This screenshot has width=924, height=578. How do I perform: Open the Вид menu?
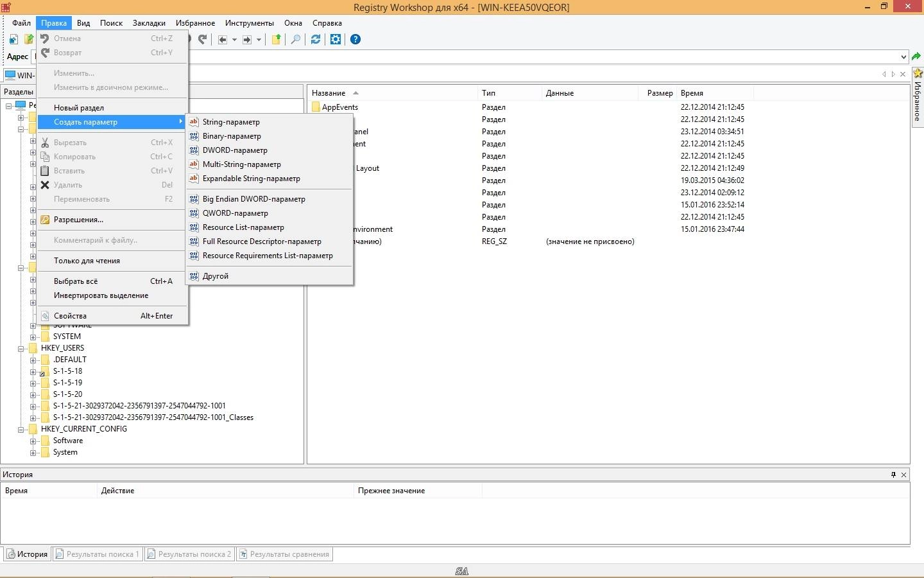click(x=83, y=23)
